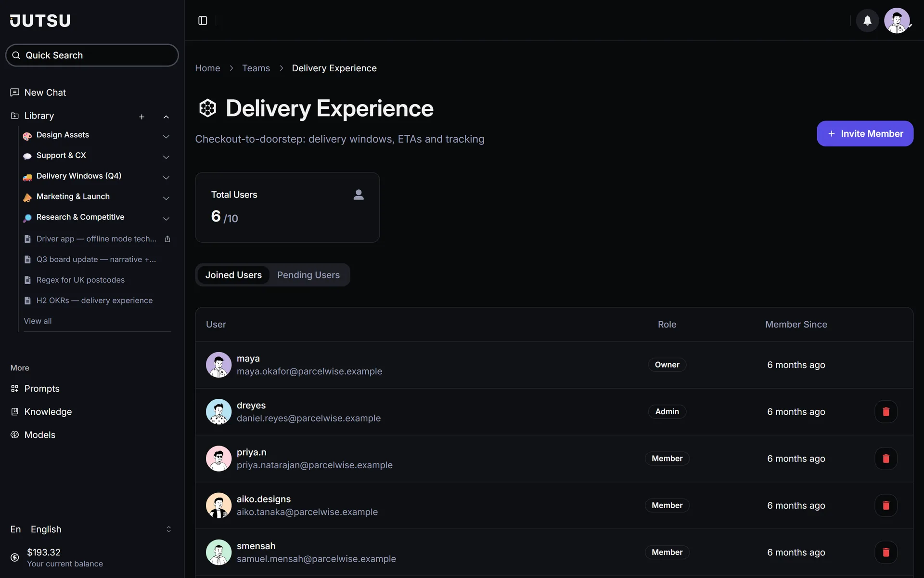
Task: Go to Teams breadcrumb
Action: (x=256, y=68)
